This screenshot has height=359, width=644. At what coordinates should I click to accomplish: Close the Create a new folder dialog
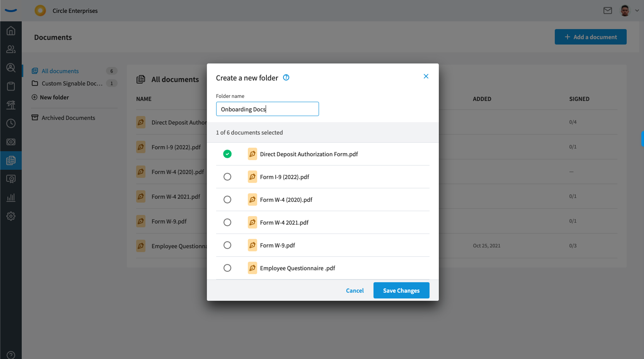tap(426, 76)
